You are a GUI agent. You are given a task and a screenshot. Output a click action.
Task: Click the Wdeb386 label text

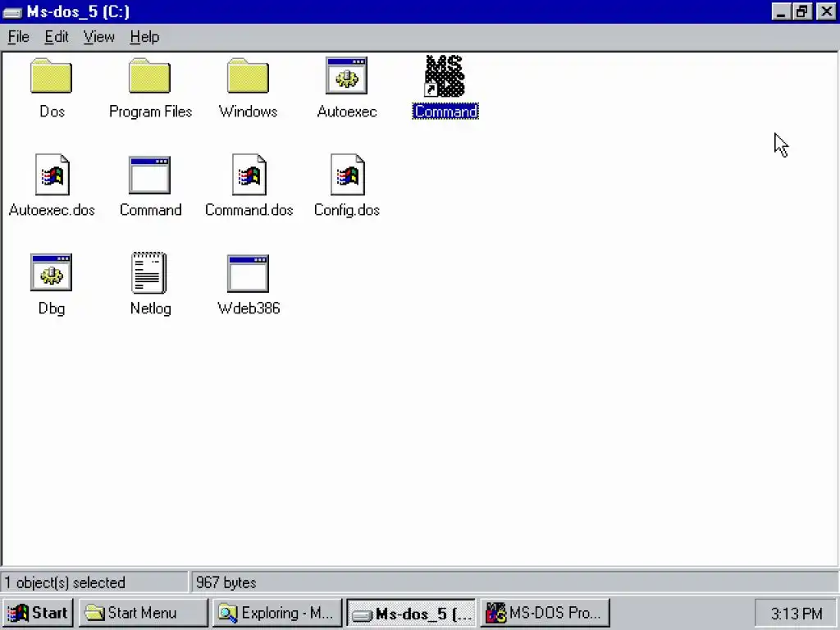point(249,308)
